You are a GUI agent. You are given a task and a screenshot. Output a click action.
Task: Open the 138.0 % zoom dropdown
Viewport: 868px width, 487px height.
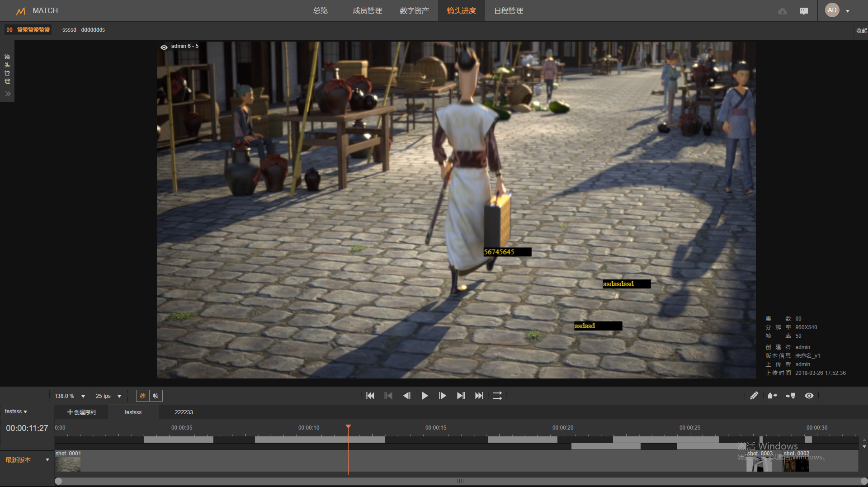pyautogui.click(x=70, y=396)
